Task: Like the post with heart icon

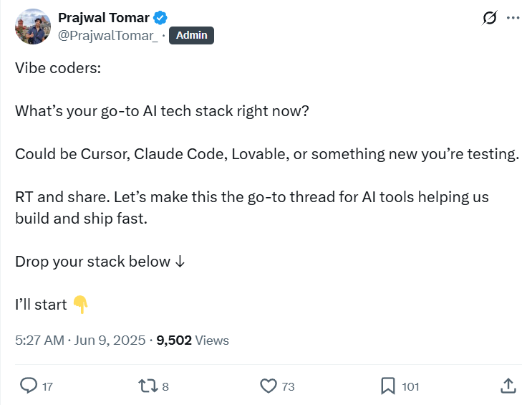Action: pos(268,386)
